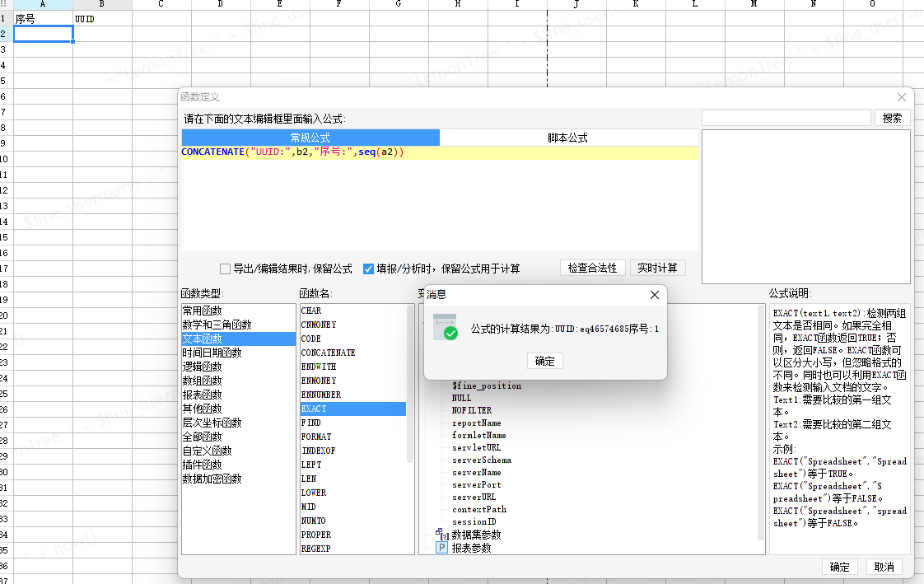Choose ENDWITH function

click(x=353, y=367)
